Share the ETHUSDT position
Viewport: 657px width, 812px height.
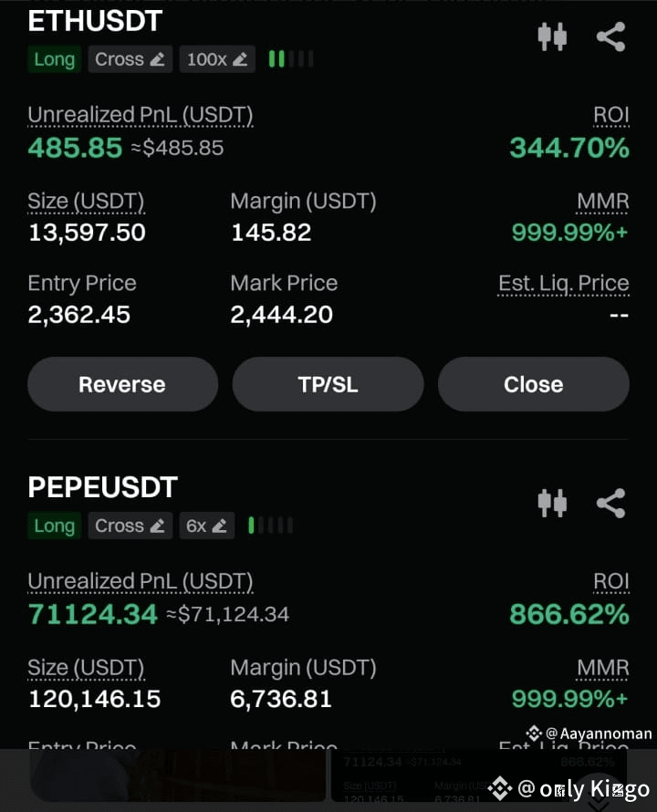(x=610, y=36)
